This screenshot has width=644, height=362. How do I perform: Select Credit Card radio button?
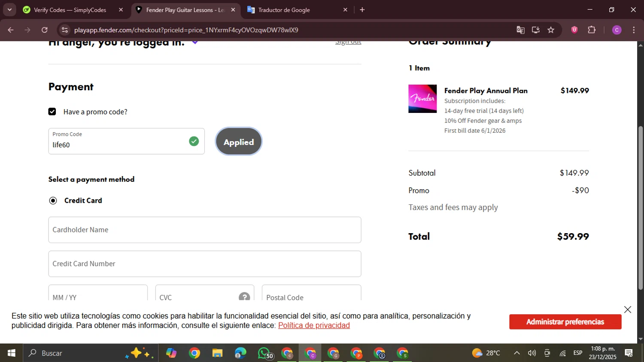coord(53,201)
